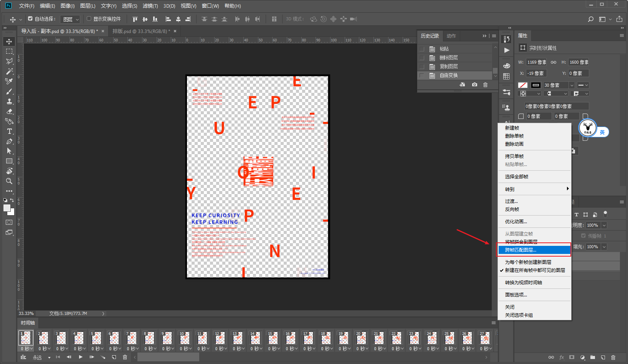This screenshot has height=364, width=628.
Task: Enable Show Transform Controls (显示变换控件) checkbox
Action: [89, 18]
